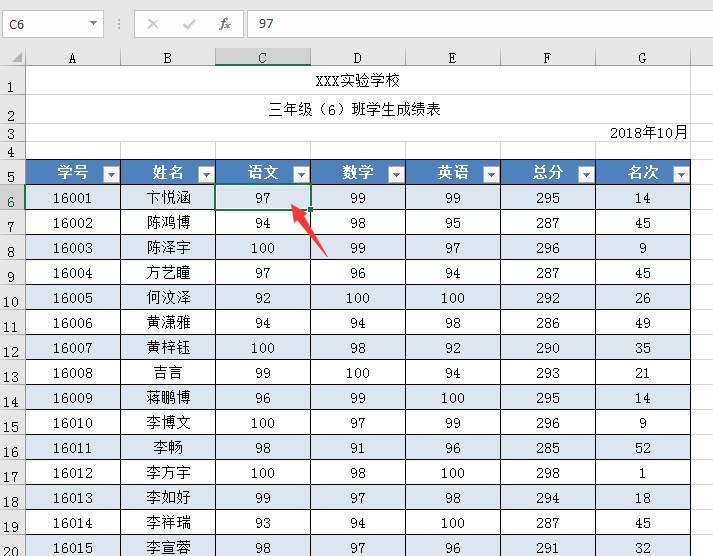Select the rank cell showing 52

coord(643,448)
